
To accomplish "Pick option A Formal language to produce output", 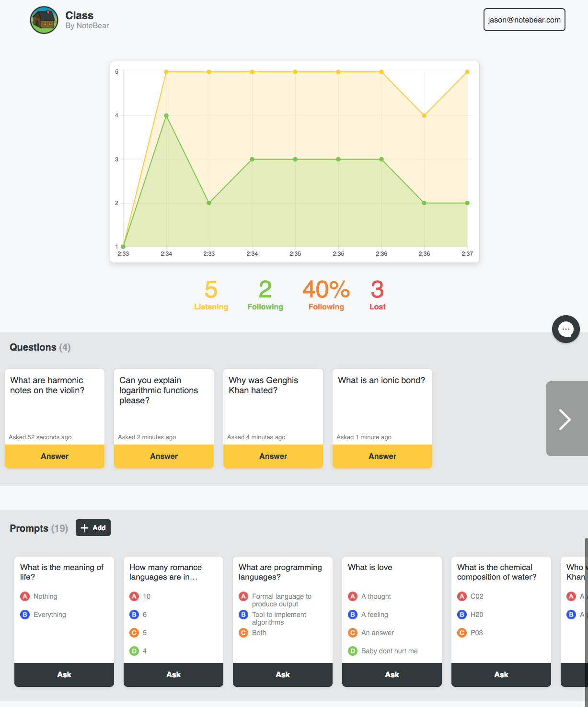I will (275, 600).
